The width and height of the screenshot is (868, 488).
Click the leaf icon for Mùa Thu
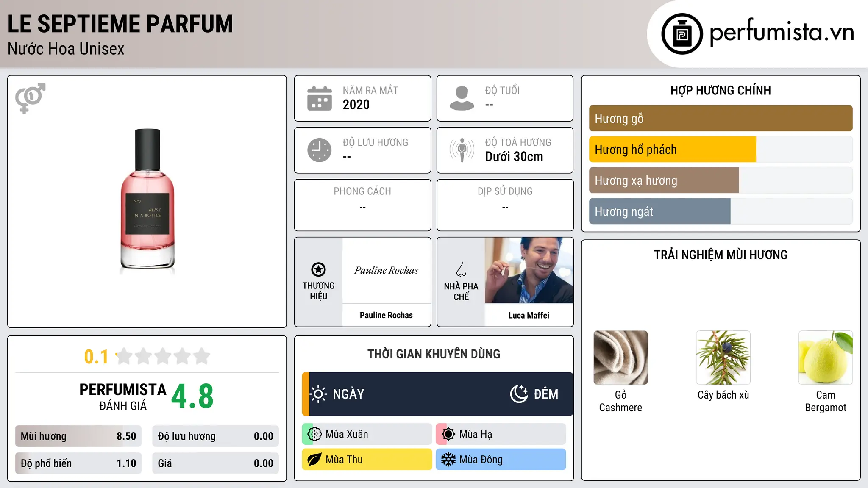[x=314, y=460]
